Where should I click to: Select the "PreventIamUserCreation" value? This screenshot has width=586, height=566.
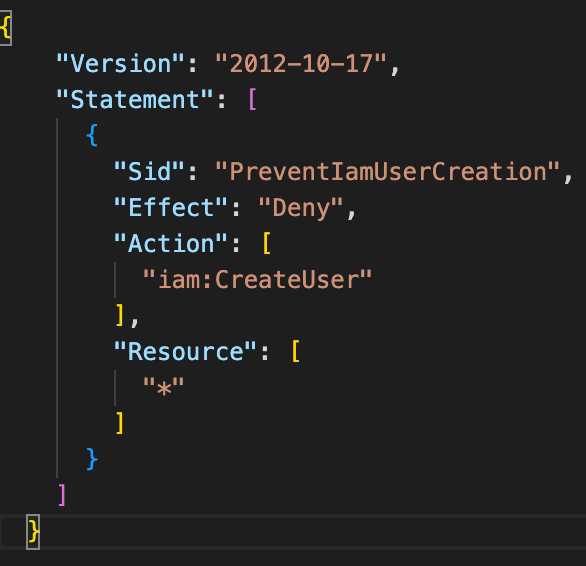click(x=387, y=171)
